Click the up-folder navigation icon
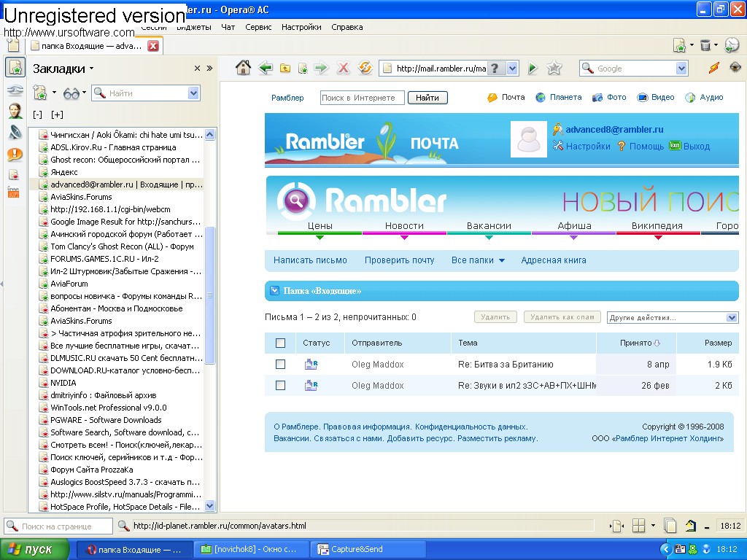Viewport: 747px width, 560px height. 285,68
